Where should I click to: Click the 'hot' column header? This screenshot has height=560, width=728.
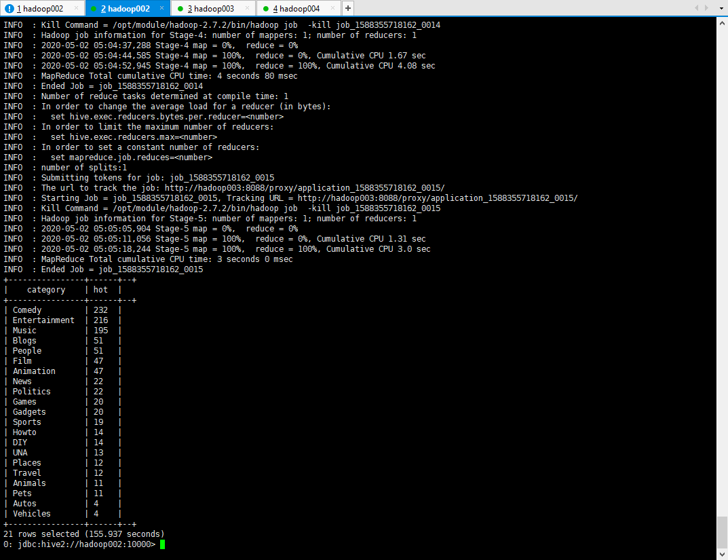coord(100,290)
